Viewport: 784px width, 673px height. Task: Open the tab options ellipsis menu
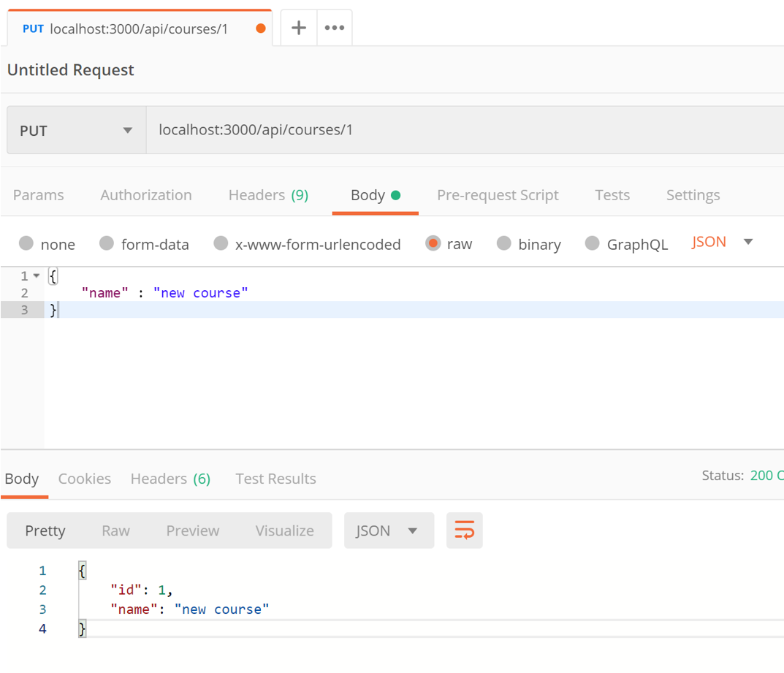pos(335,28)
